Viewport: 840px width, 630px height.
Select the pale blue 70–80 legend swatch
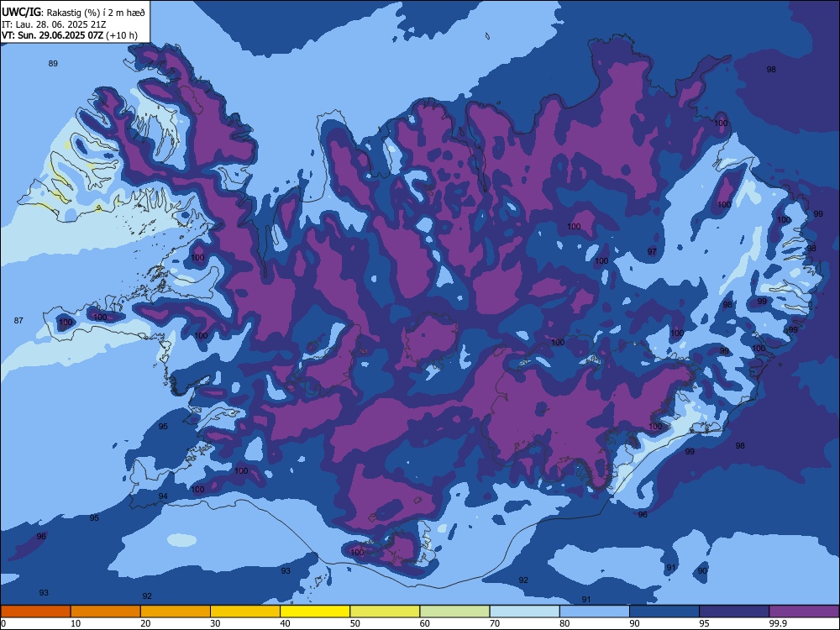(524, 612)
